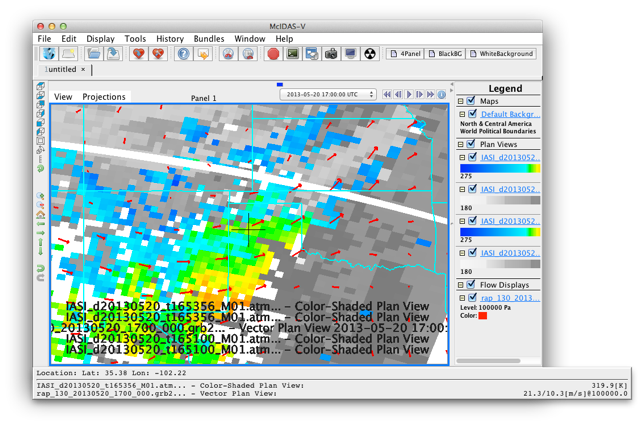This screenshot has width=640, height=426.
Task: Click the open folder toolbar icon
Action: 94,53
